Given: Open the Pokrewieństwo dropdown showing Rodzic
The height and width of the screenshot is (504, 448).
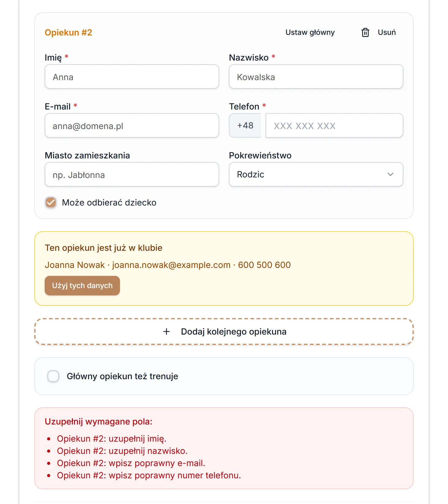Looking at the screenshot, I should coord(316,174).
